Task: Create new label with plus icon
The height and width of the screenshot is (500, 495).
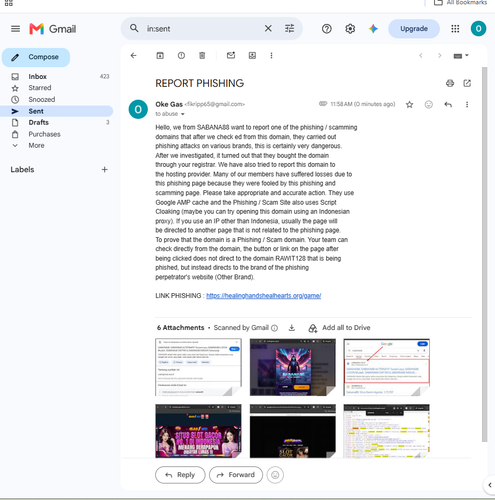Action: tap(104, 170)
